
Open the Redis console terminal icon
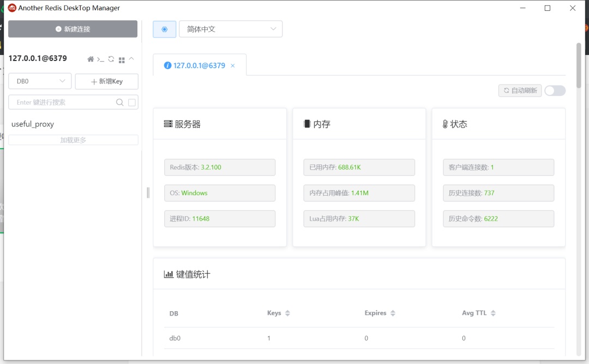(x=100, y=59)
